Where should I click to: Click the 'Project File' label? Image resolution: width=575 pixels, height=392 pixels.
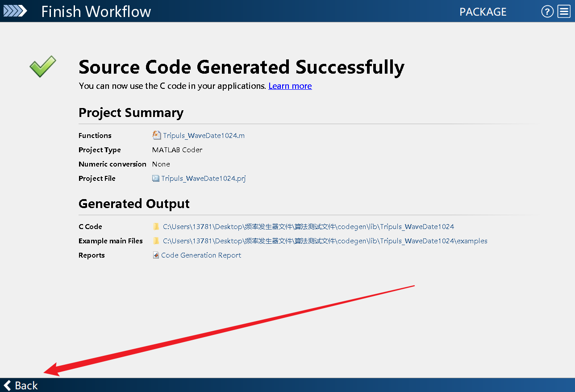(x=97, y=179)
